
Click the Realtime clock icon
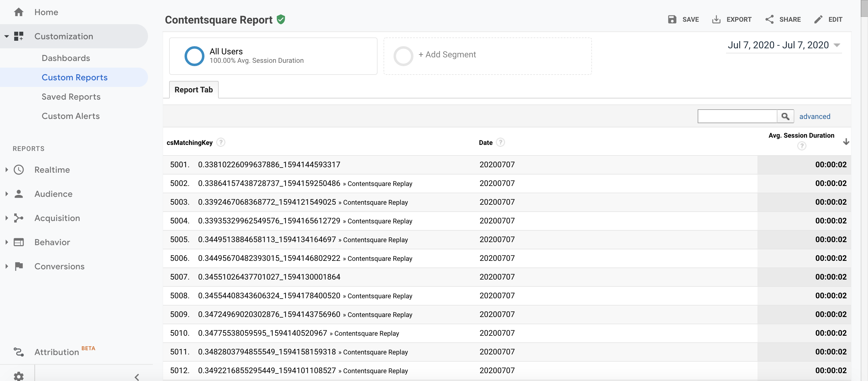coord(19,169)
